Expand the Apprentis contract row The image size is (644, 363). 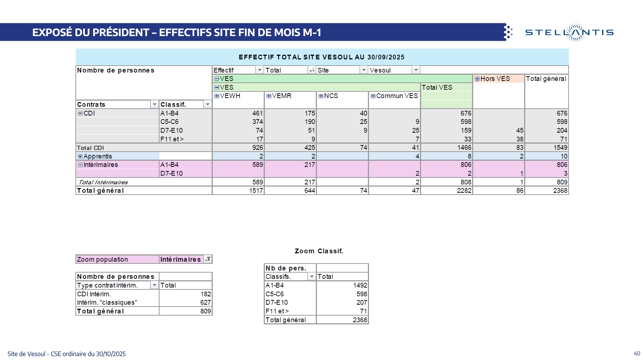point(80,156)
